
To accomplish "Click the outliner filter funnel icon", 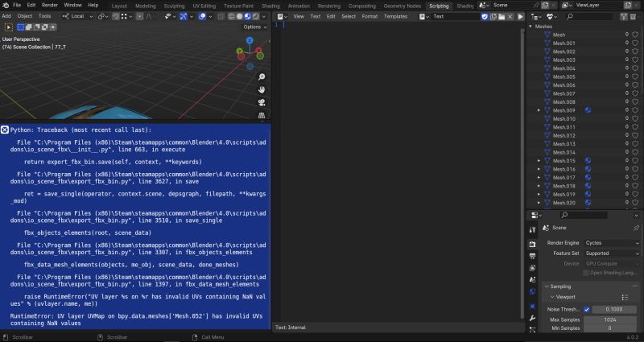I will 624,17.
